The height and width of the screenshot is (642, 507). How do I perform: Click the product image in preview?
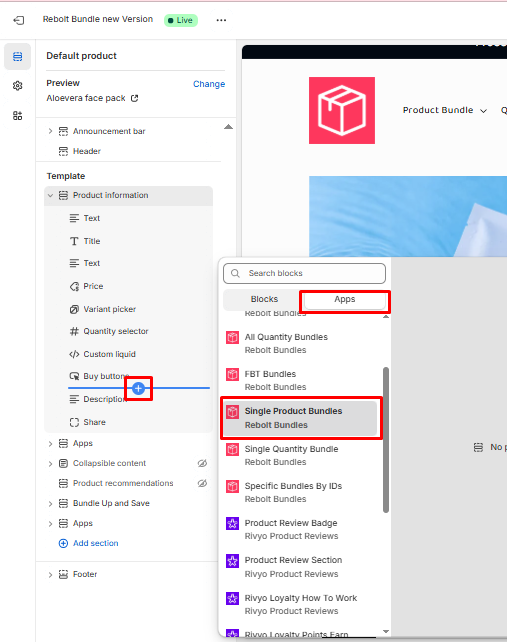click(408, 217)
